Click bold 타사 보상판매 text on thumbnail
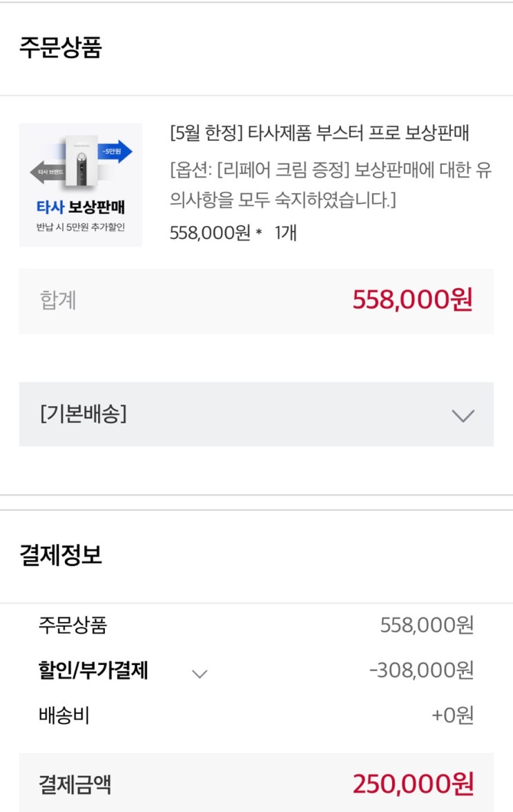513x812 pixels. (x=80, y=207)
